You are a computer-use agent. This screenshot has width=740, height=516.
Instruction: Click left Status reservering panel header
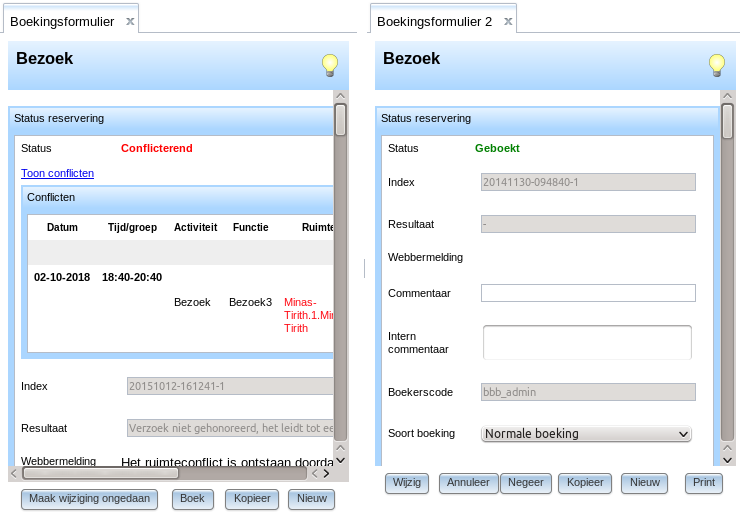pyautogui.click(x=172, y=119)
